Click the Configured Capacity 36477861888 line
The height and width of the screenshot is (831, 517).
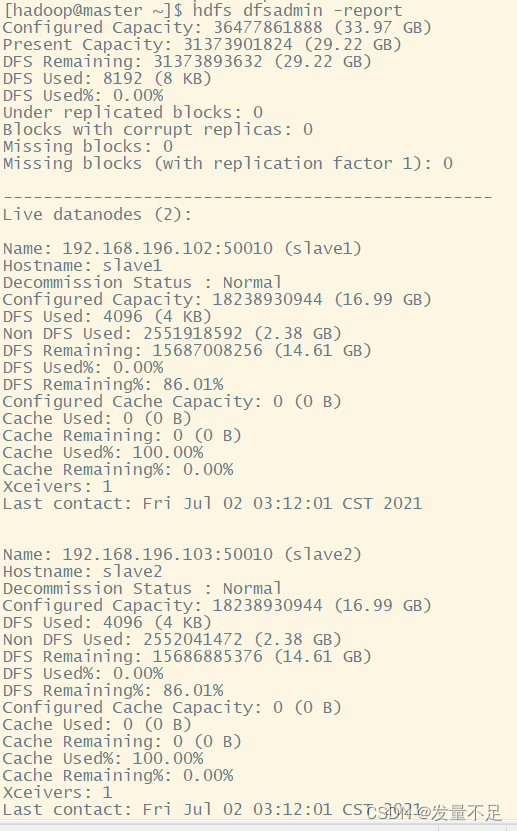(217, 27)
